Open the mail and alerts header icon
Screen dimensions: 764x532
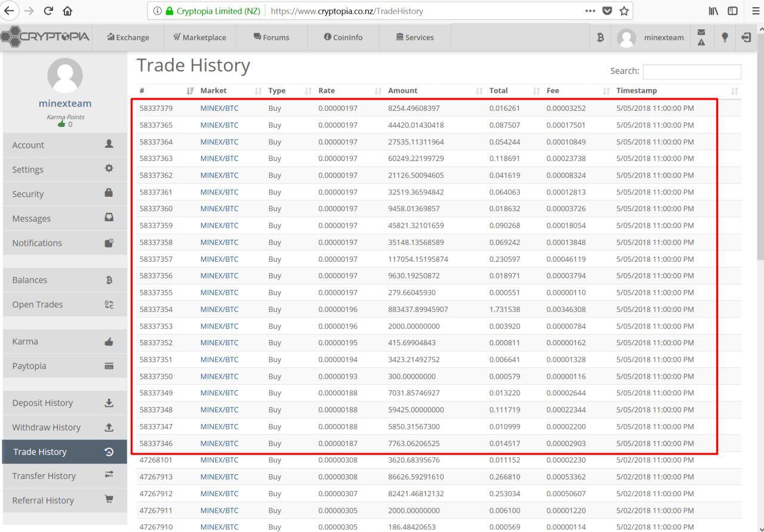tap(701, 37)
